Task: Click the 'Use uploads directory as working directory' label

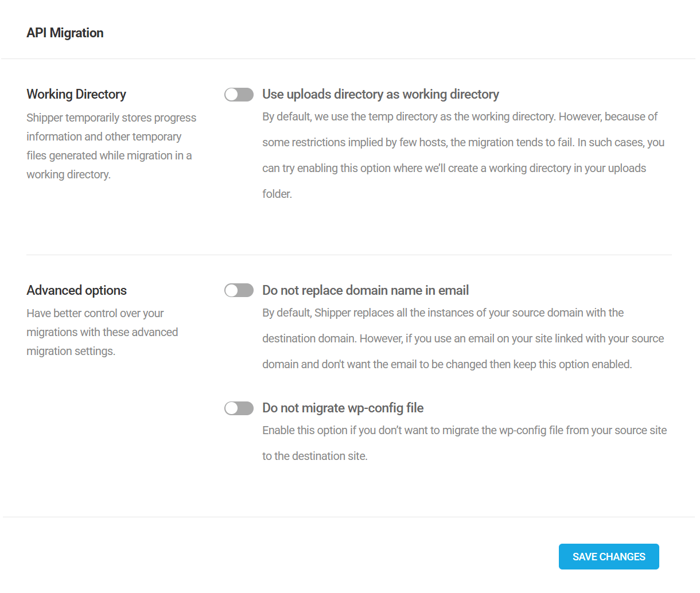Action: 380,94
